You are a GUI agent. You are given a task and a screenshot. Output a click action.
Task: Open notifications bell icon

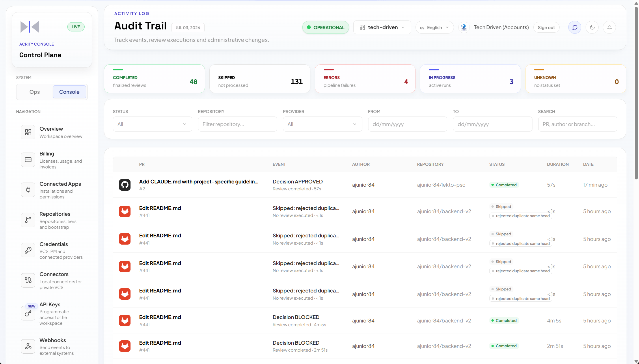pyautogui.click(x=610, y=27)
